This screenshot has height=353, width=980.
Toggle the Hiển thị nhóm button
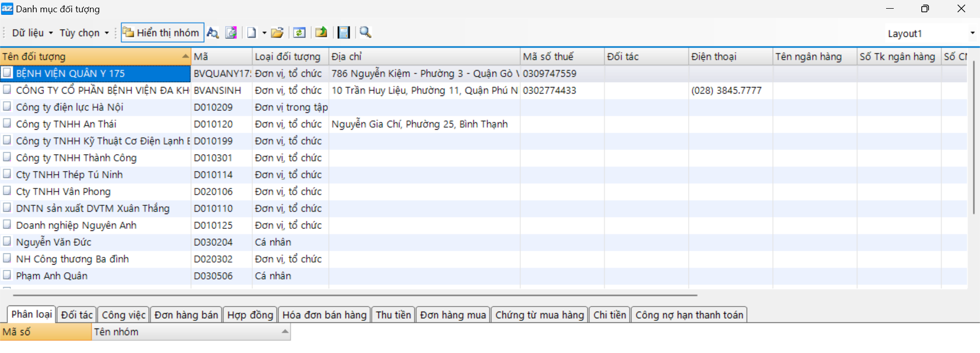162,33
